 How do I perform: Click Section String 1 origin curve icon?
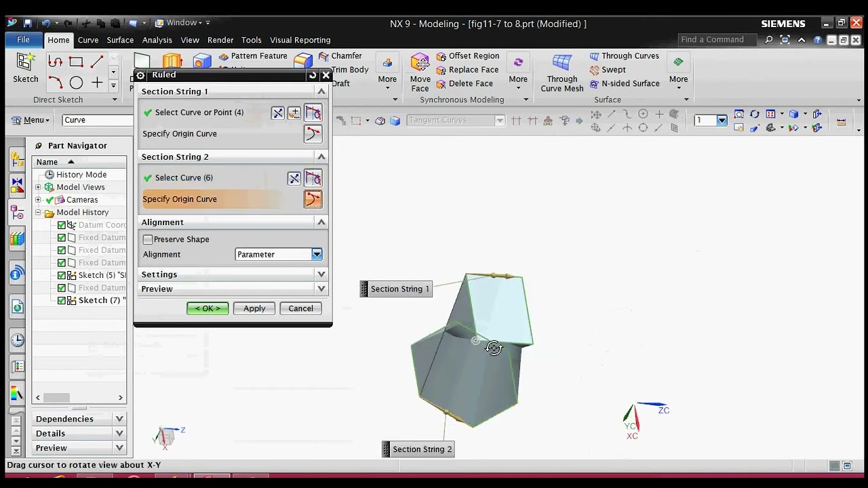point(313,134)
